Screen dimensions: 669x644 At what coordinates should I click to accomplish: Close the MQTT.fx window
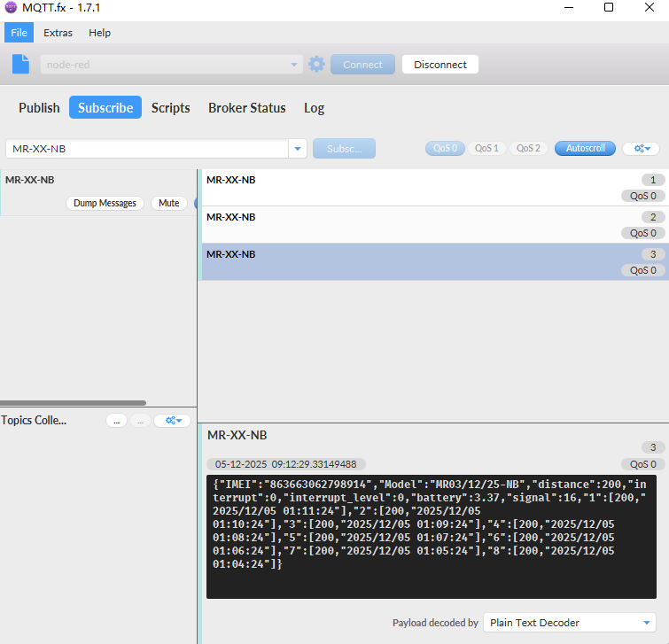coord(650,8)
